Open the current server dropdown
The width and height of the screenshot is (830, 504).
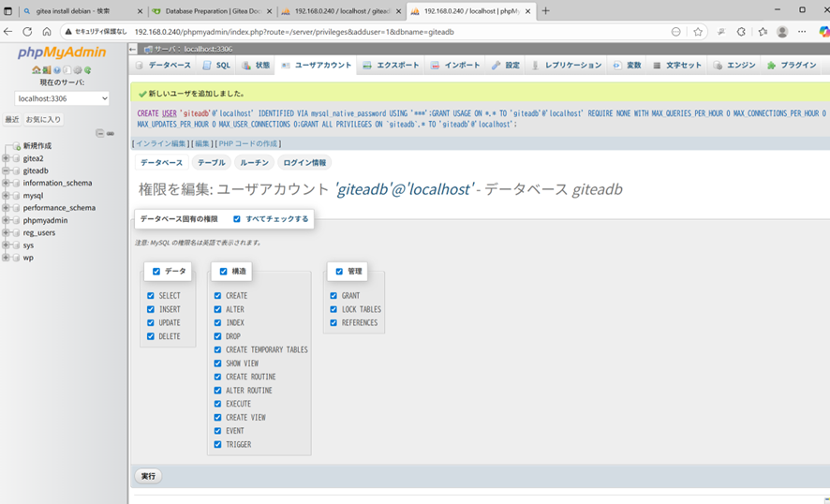point(62,98)
